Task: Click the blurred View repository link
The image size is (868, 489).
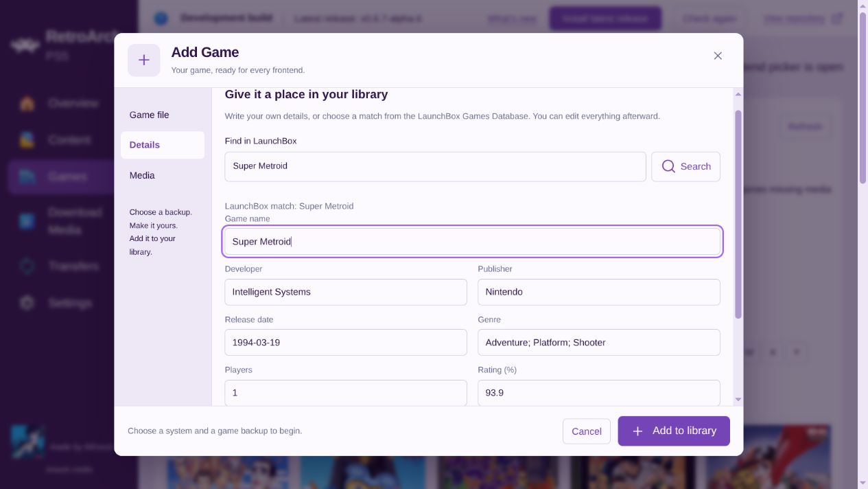Action: point(803,19)
